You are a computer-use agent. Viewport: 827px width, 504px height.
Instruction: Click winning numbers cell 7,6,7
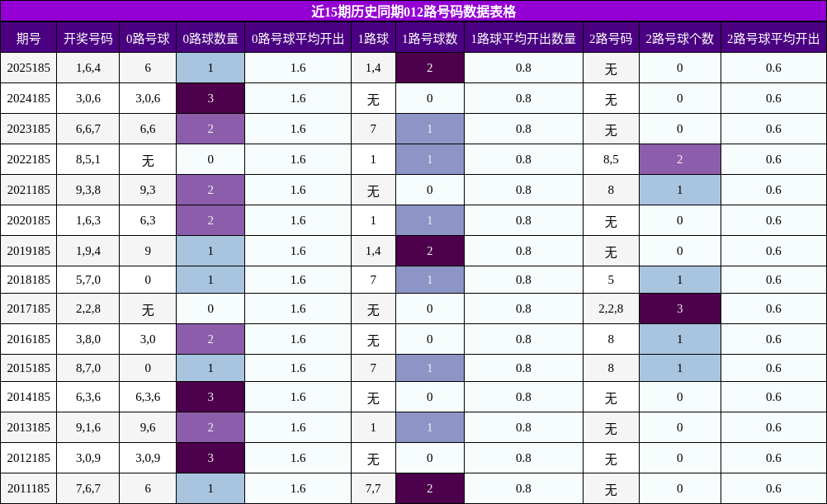(88, 488)
